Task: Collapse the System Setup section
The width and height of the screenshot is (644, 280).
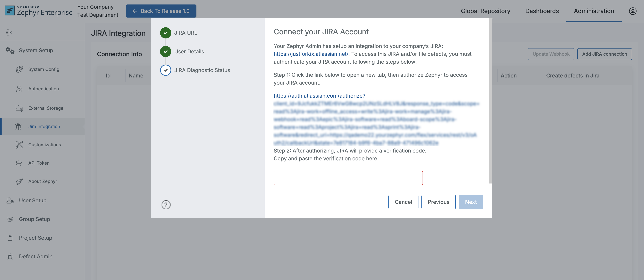Action: coord(36,50)
